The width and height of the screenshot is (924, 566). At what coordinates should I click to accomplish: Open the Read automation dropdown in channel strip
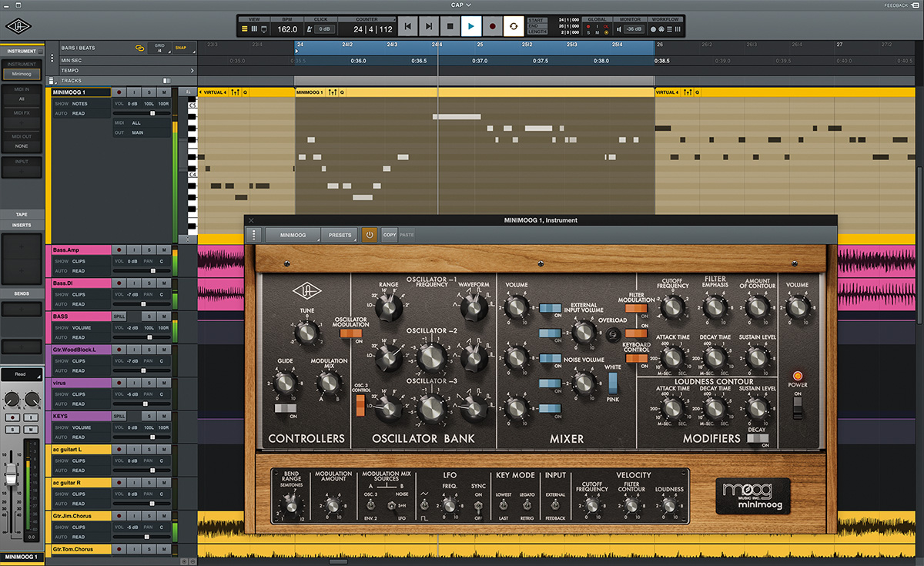pos(21,374)
